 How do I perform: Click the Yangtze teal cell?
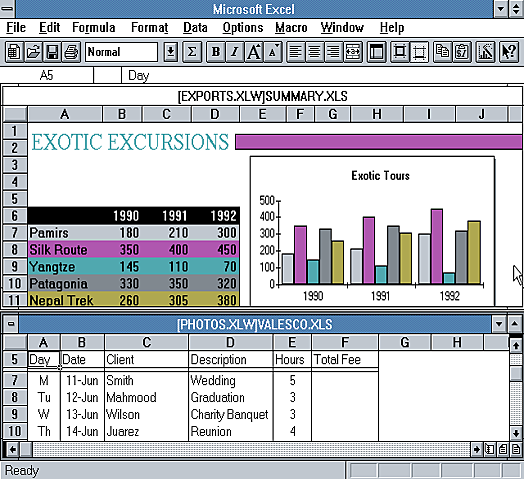(65, 266)
